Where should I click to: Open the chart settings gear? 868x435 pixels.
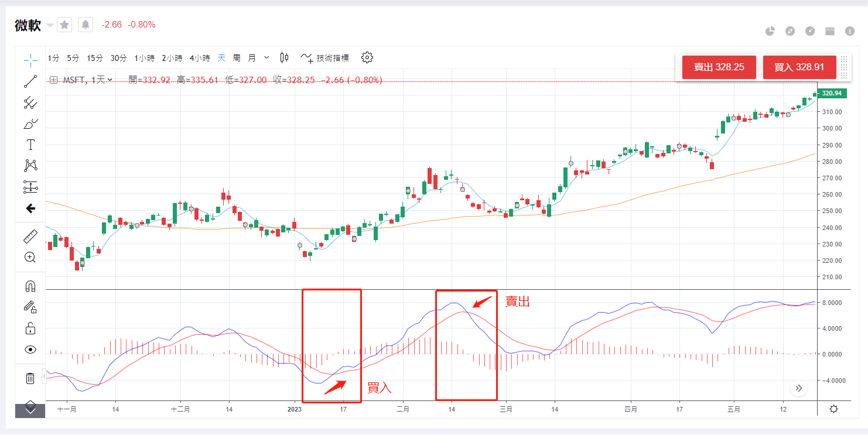pyautogui.click(x=367, y=57)
